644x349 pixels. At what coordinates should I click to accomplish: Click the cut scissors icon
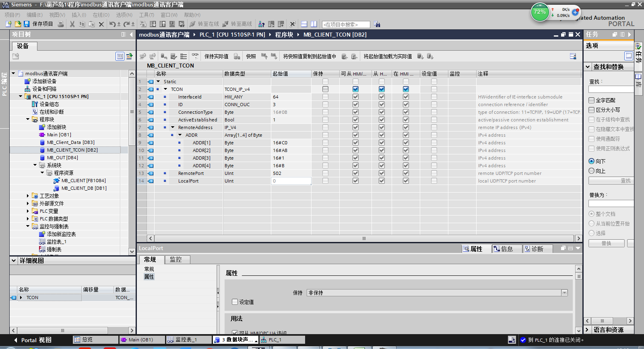tap(72, 24)
